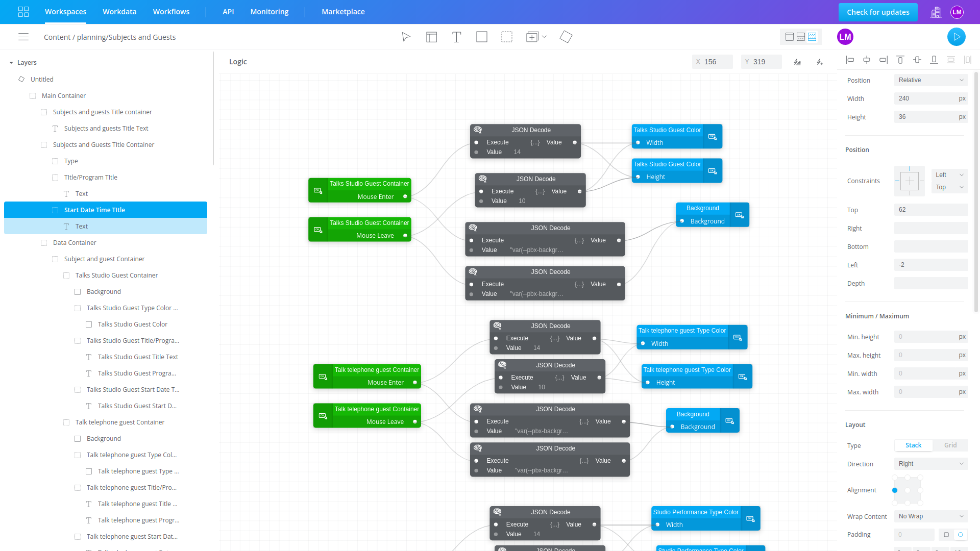Click the add logic lightning icon
This screenshot has width=980, height=551.
point(819,62)
